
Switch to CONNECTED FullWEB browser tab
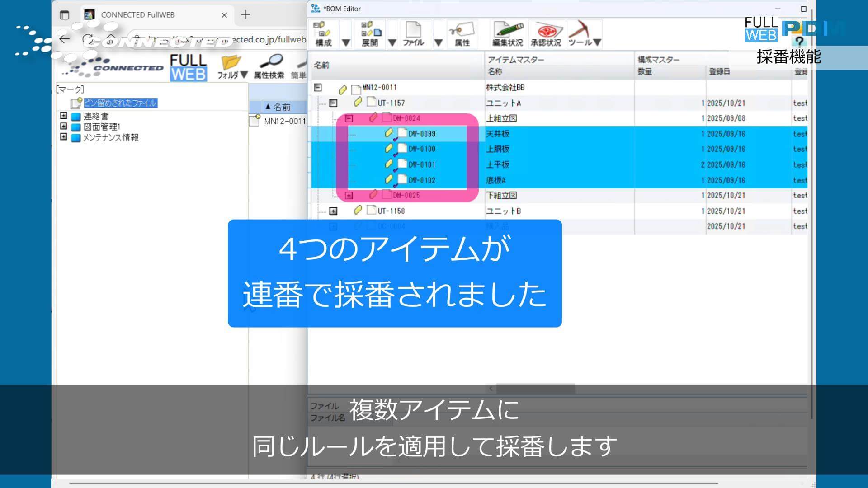tap(137, 15)
